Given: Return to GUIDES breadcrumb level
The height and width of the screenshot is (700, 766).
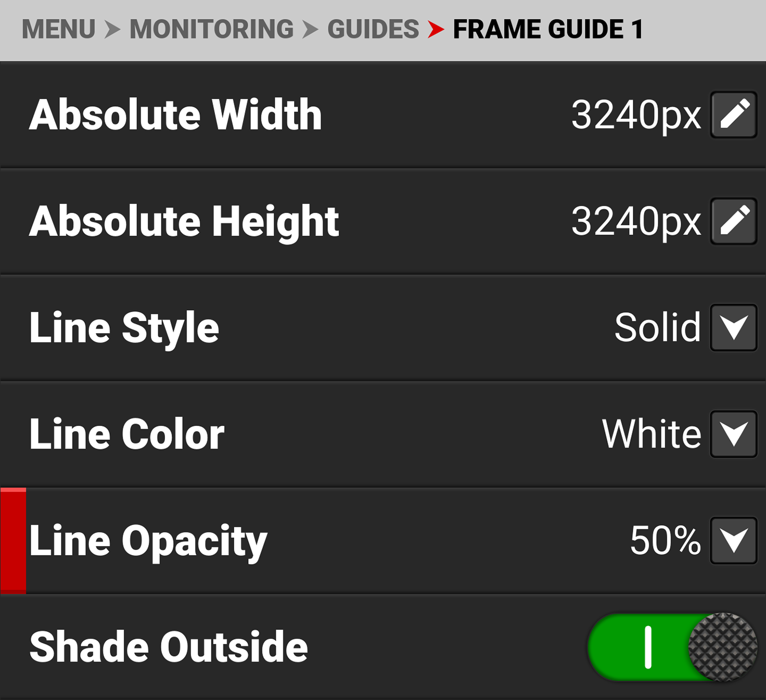Looking at the screenshot, I should point(373,29).
